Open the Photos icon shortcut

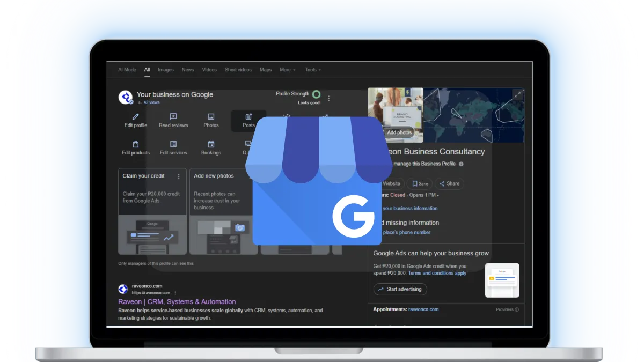point(211,116)
